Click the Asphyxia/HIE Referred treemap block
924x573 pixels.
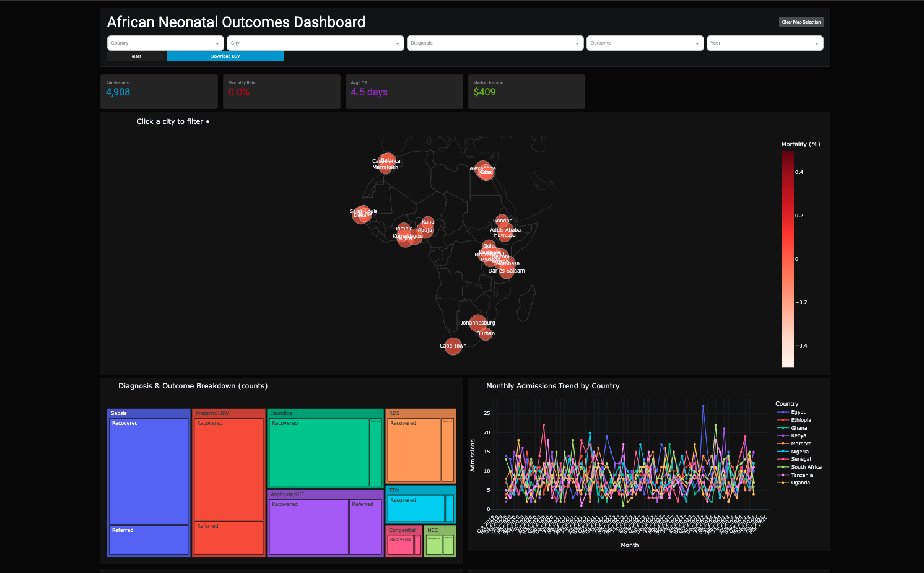365,527
